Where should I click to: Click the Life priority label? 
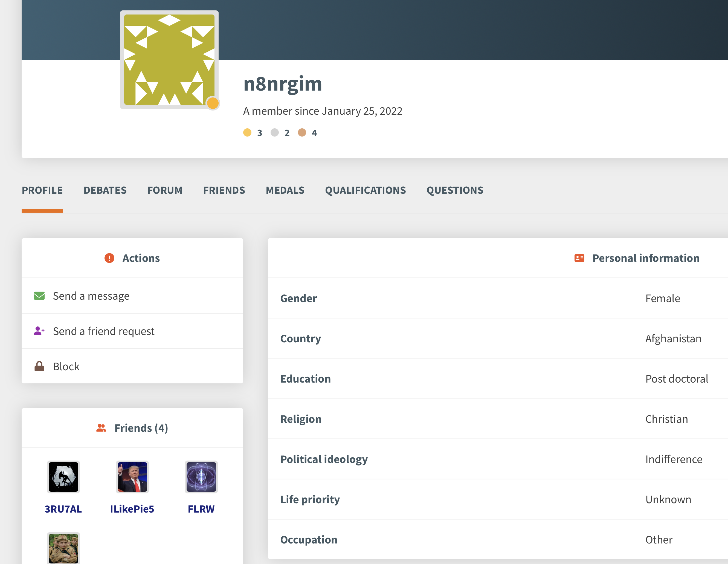click(x=310, y=499)
